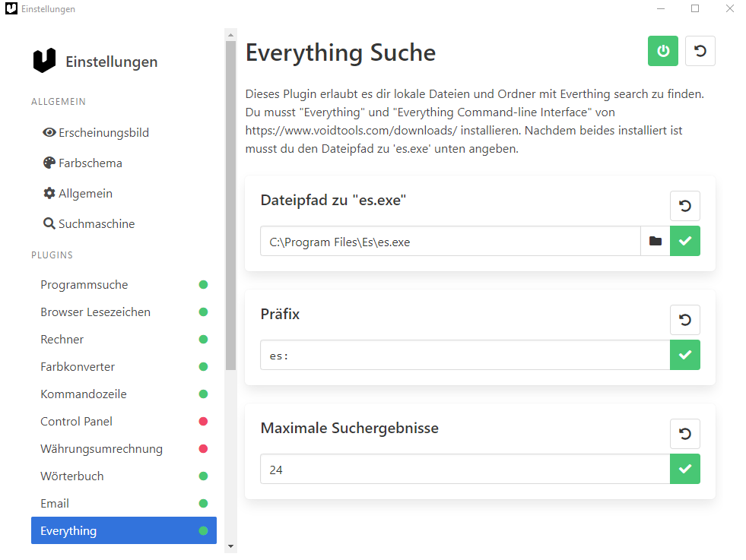Click the es.exe file path field
Screen dimensions: 746x560
coord(450,241)
